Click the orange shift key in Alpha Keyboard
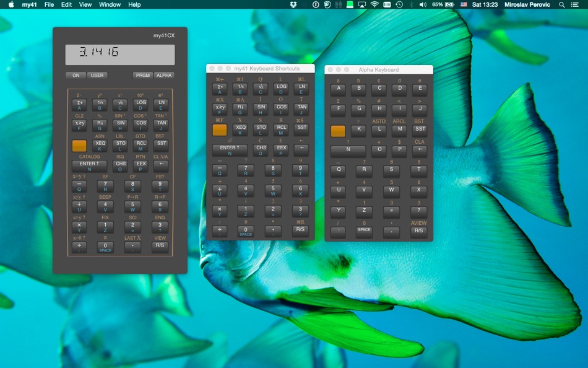Screen dimensions: 588x368 pos(338,131)
